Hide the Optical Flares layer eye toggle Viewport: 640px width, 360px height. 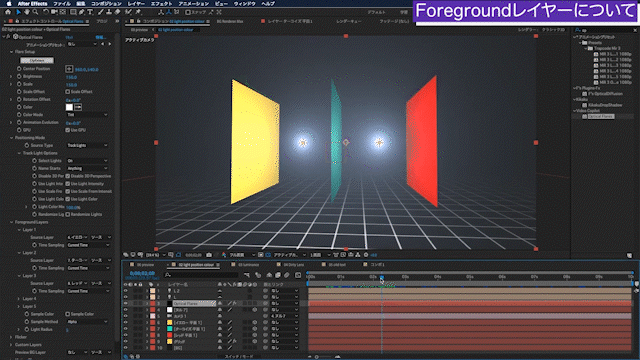(x=125, y=303)
